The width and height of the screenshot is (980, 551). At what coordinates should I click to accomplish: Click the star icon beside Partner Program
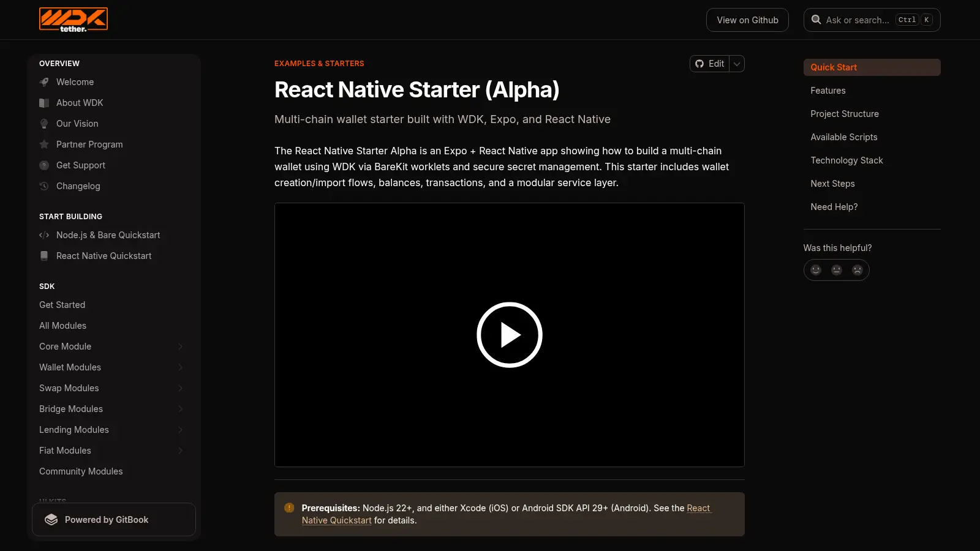tap(44, 144)
